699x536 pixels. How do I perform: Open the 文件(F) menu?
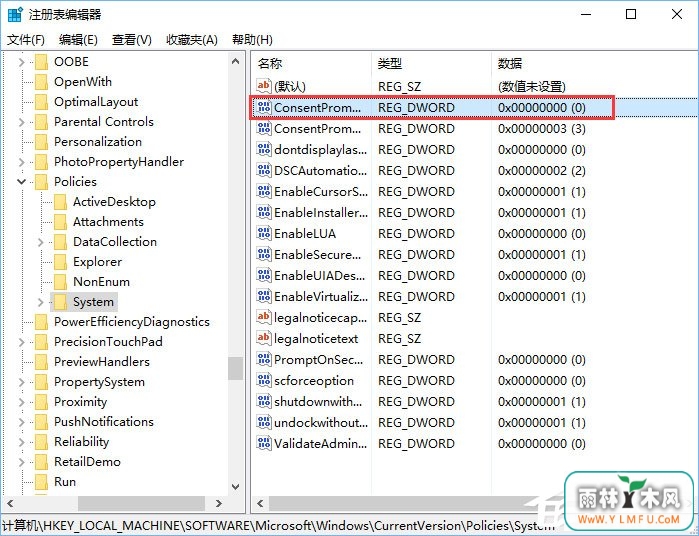click(x=26, y=40)
